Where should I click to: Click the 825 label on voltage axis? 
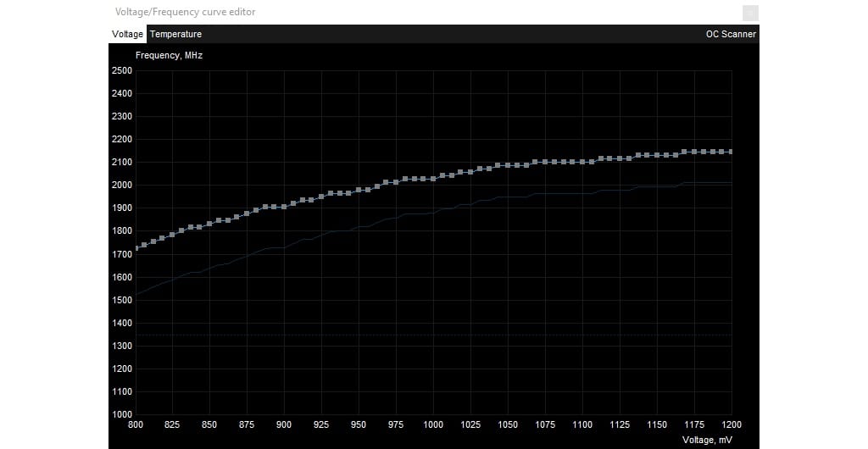[172, 424]
